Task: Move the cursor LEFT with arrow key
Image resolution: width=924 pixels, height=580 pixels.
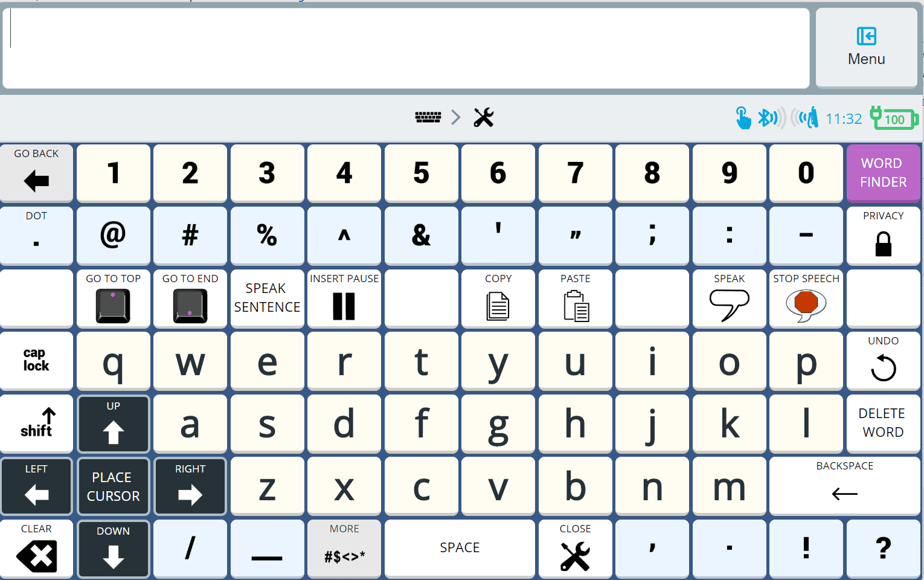Action: tap(36, 486)
